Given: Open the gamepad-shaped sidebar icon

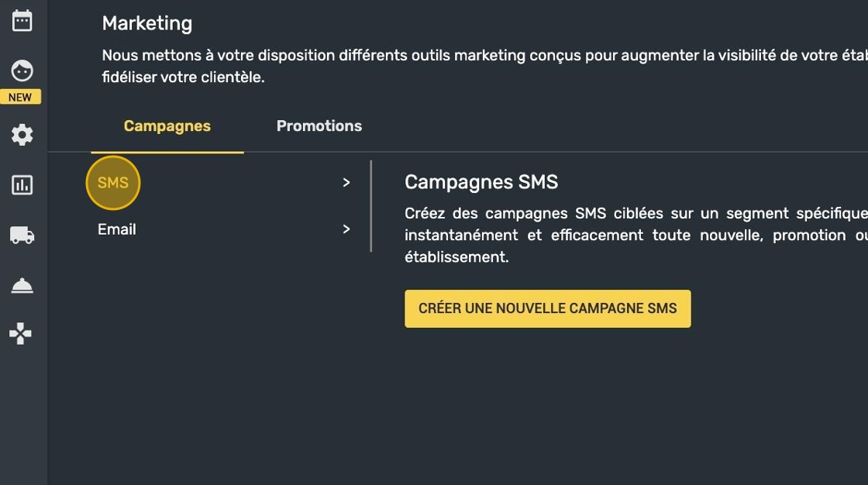Looking at the screenshot, I should [21, 334].
